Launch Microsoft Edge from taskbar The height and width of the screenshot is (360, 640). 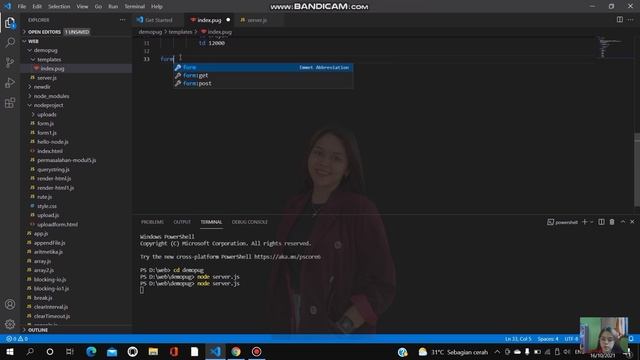pos(91,351)
